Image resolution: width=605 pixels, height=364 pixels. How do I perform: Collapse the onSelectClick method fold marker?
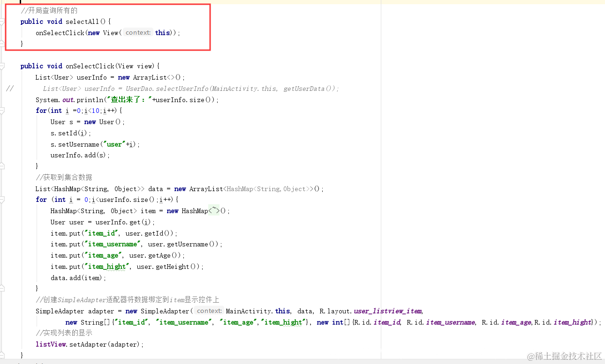tap(2, 66)
